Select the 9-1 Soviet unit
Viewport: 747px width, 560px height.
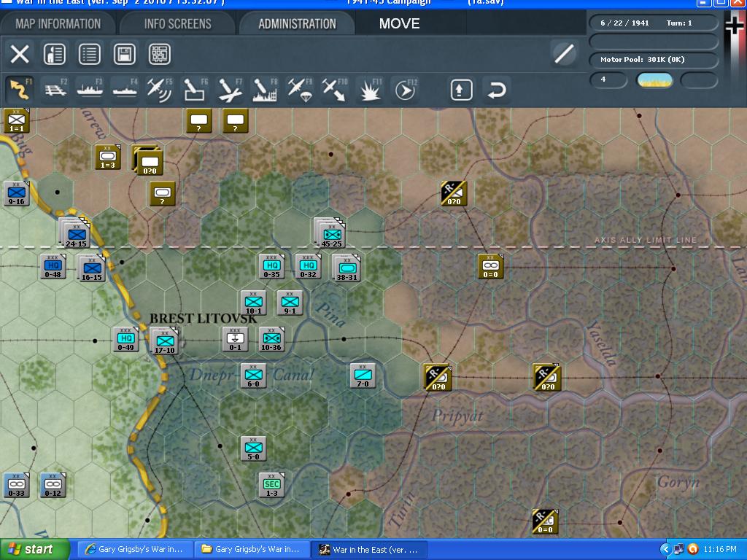pos(290,303)
